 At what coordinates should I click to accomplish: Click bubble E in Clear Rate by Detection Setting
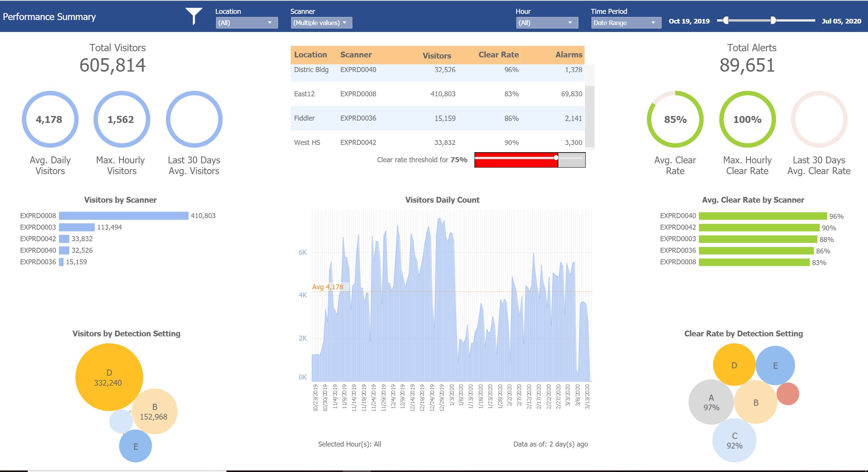(x=776, y=366)
